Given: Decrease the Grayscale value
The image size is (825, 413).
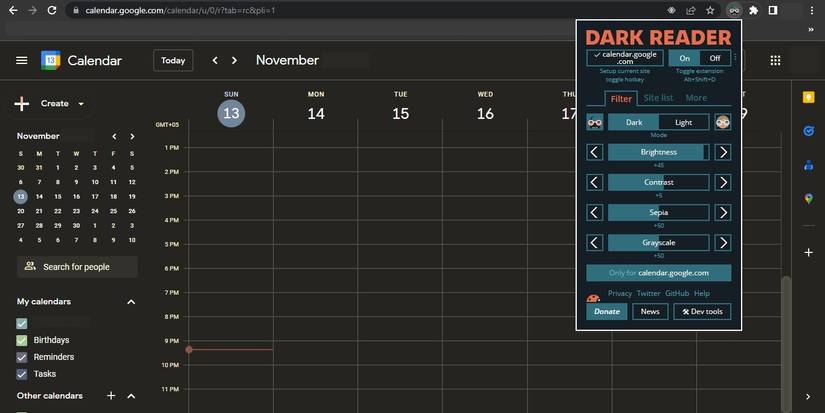Looking at the screenshot, I should click(x=595, y=243).
